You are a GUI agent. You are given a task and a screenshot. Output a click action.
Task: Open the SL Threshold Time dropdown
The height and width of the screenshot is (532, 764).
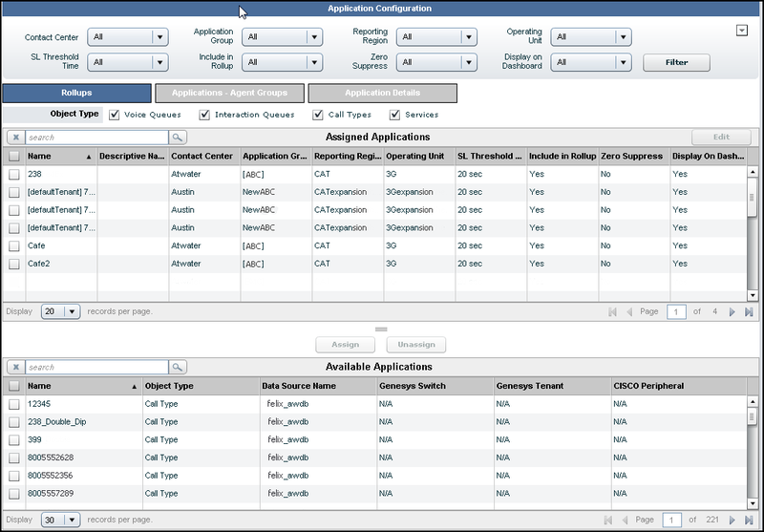128,62
